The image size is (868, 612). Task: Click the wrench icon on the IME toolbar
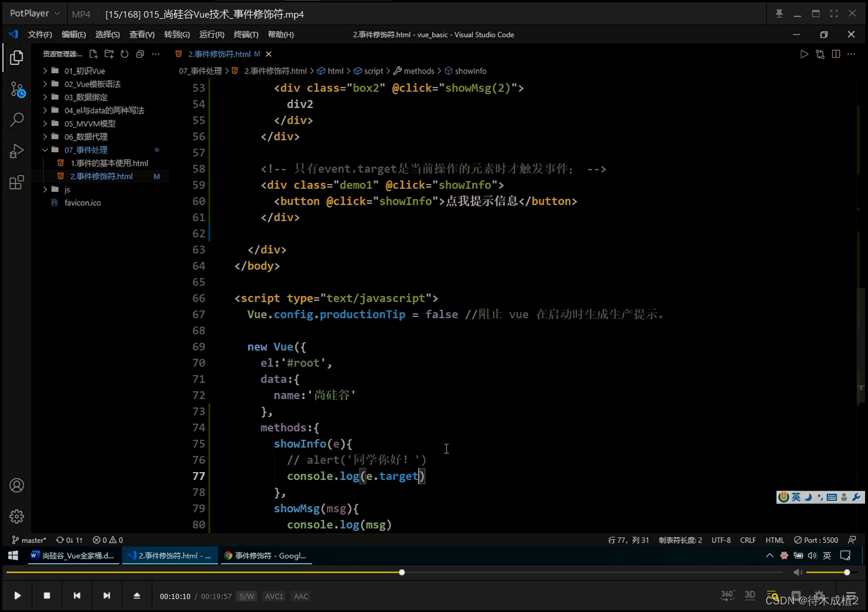pos(856,497)
